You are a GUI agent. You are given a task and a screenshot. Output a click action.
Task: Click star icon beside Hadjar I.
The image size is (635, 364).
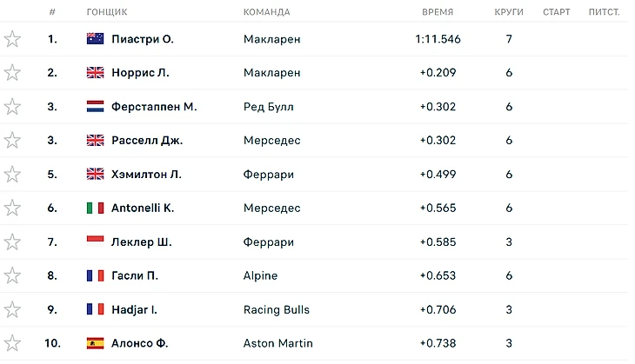click(x=12, y=310)
